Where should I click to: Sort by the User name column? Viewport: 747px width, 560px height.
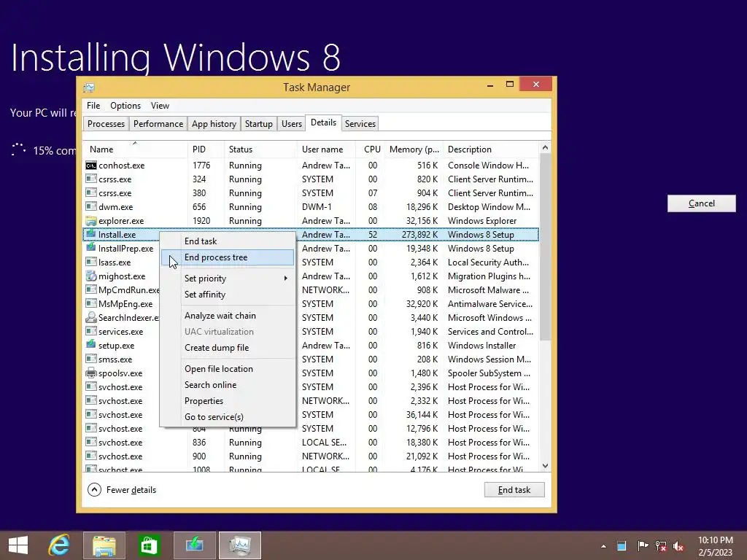click(x=326, y=149)
